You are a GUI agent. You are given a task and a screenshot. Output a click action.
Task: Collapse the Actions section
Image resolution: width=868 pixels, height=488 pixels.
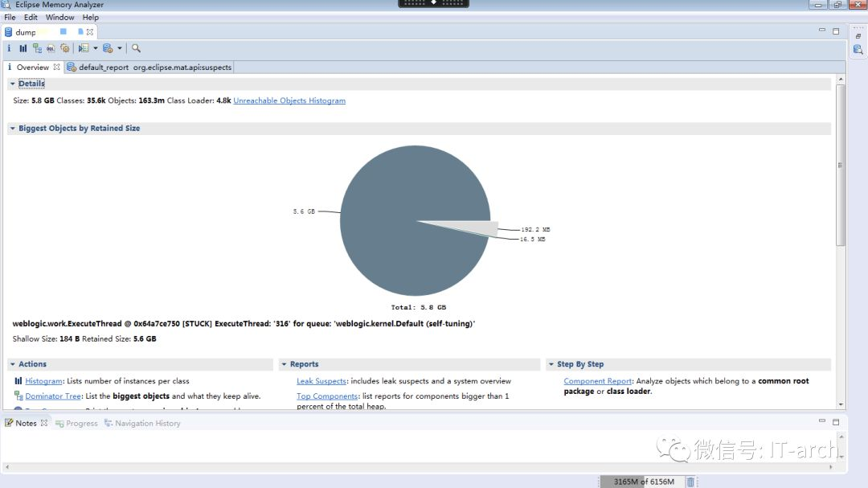(x=12, y=364)
